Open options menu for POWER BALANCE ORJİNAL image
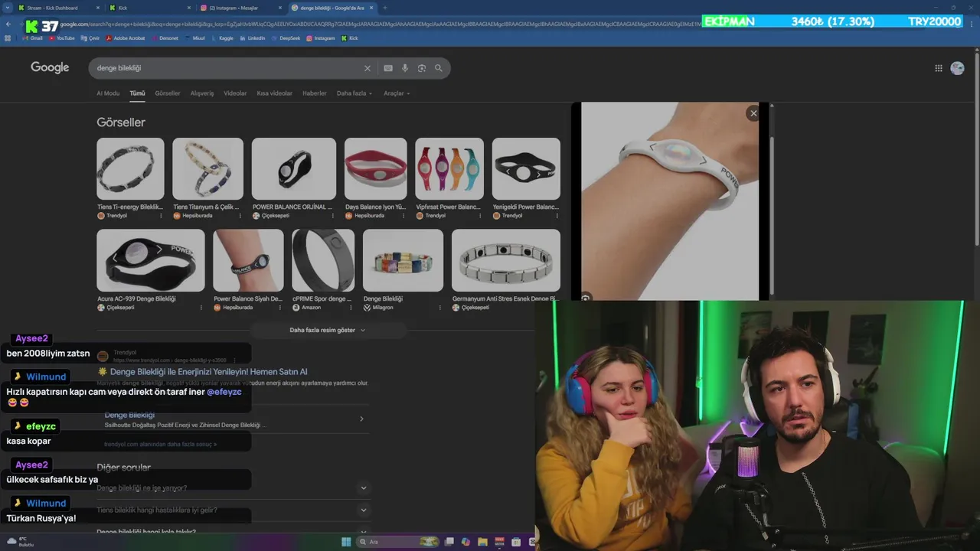 coord(335,216)
